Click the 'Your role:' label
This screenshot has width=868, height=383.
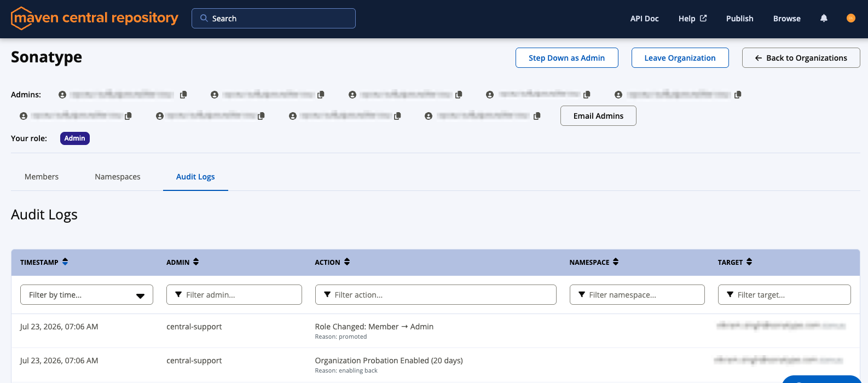tap(29, 138)
